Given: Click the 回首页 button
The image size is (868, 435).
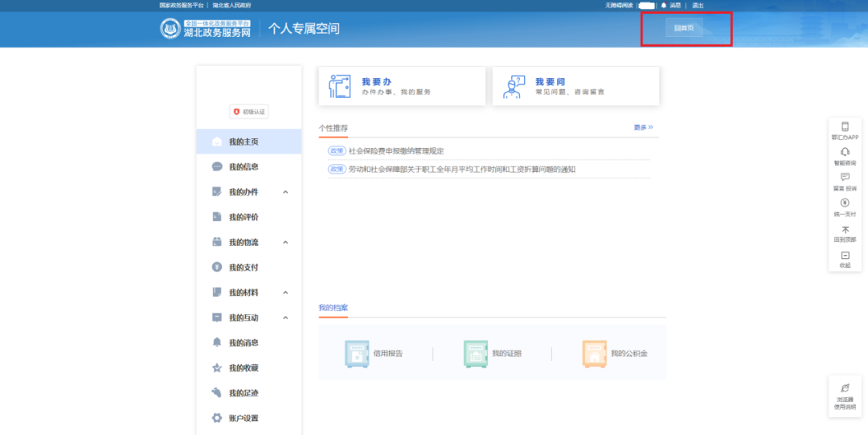Looking at the screenshot, I should click(x=684, y=27).
